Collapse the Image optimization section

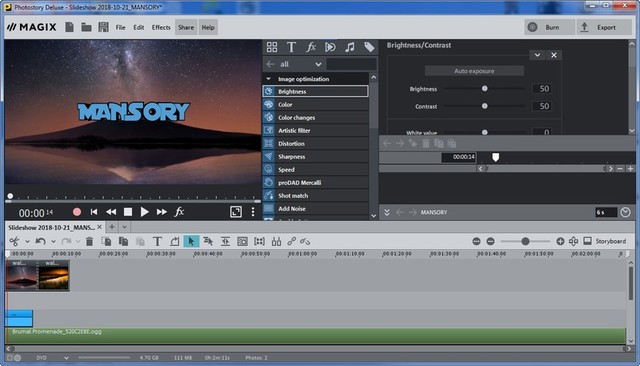tap(268, 79)
